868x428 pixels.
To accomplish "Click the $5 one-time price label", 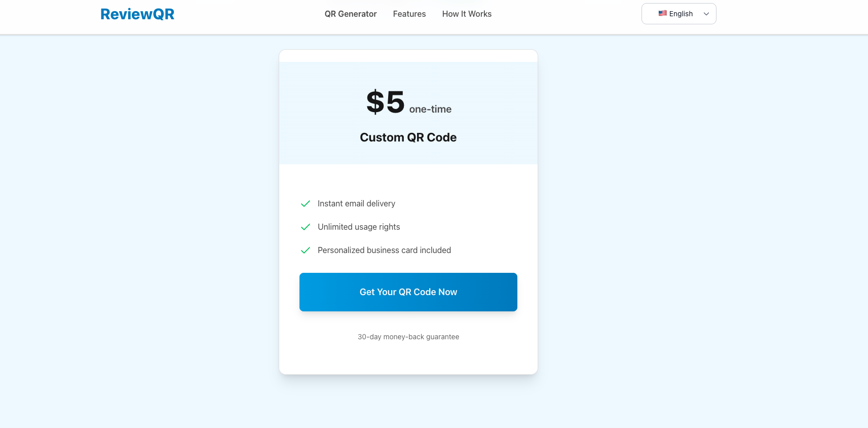I will point(386,101).
